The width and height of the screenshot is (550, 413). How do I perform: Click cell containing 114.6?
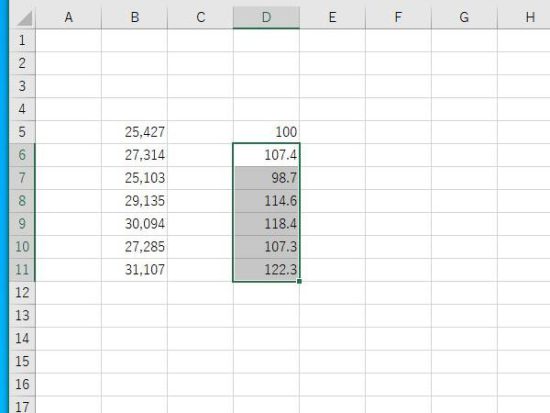pyautogui.click(x=266, y=201)
